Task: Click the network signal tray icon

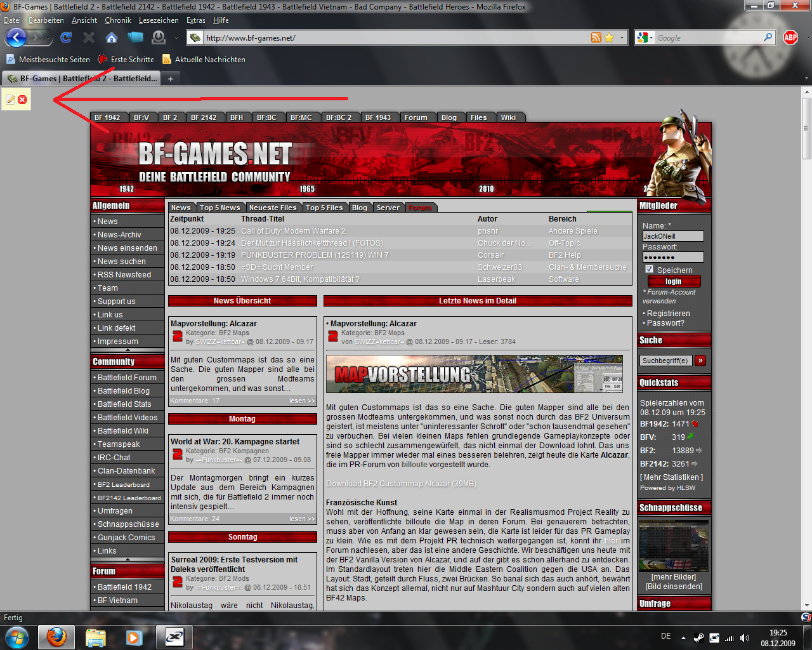Action: coord(730,638)
